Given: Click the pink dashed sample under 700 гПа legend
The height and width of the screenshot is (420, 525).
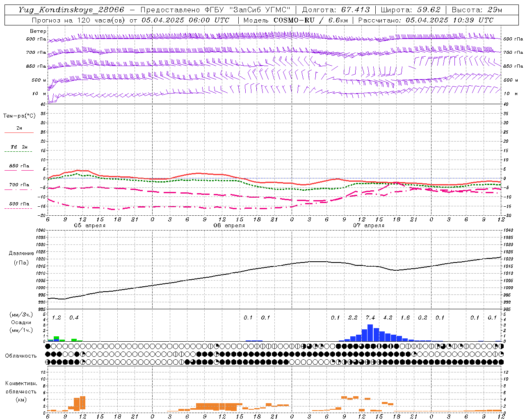Looking at the screenshot, I should point(19,190).
